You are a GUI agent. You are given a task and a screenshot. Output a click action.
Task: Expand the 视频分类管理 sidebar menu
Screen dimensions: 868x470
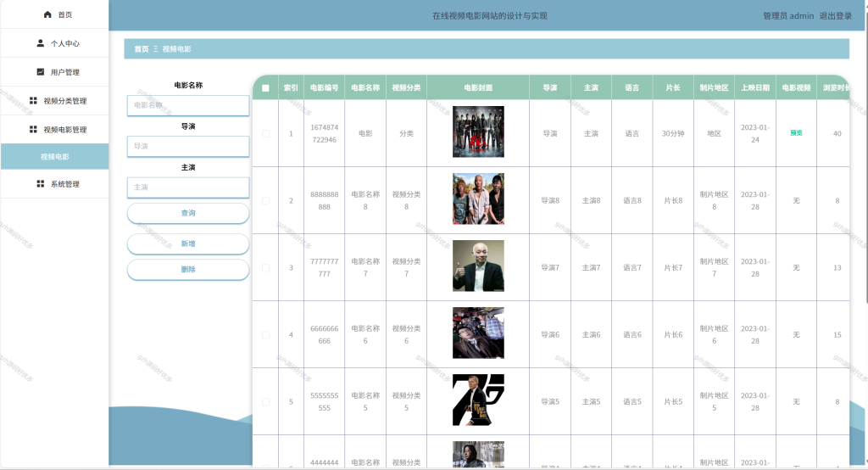(x=55, y=101)
